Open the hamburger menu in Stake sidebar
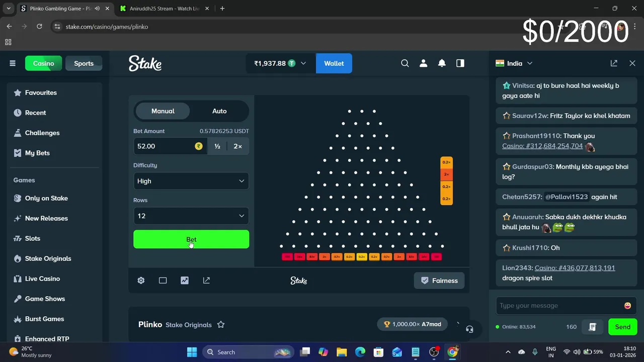Screen dimensions: 644x362 [13, 63]
